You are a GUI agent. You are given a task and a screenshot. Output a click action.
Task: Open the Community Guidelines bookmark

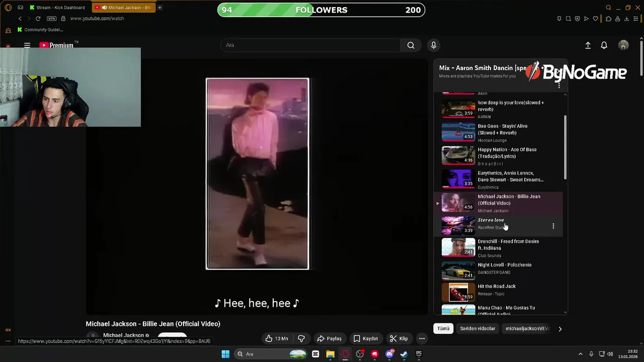(x=40, y=30)
